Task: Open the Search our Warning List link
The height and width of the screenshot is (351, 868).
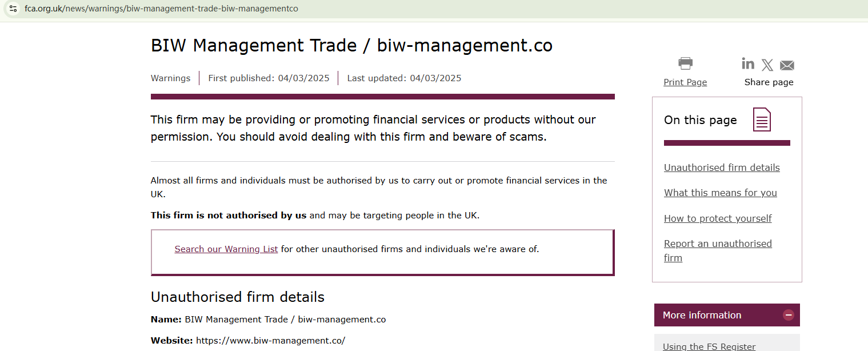Action: pyautogui.click(x=226, y=249)
